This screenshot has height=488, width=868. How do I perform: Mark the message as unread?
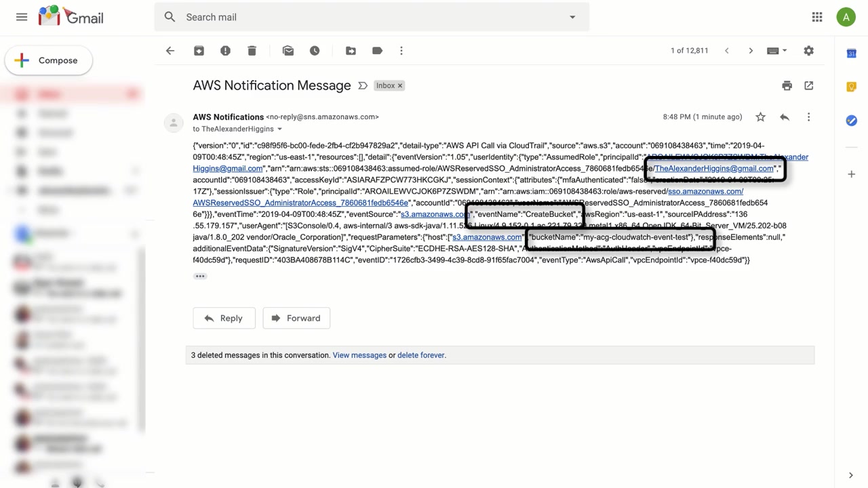coord(288,51)
